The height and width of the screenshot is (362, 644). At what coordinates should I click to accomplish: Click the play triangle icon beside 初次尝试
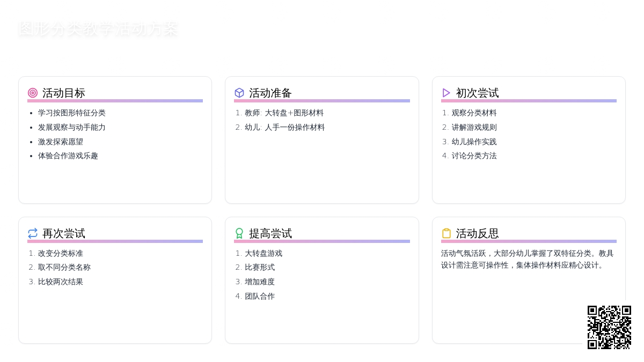click(447, 93)
